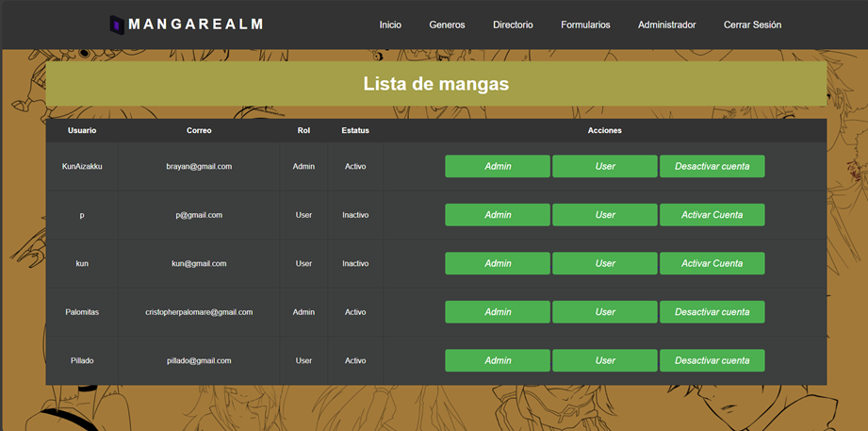Image resolution: width=868 pixels, height=431 pixels.
Task: Promote Pillado to Admin
Action: point(498,360)
